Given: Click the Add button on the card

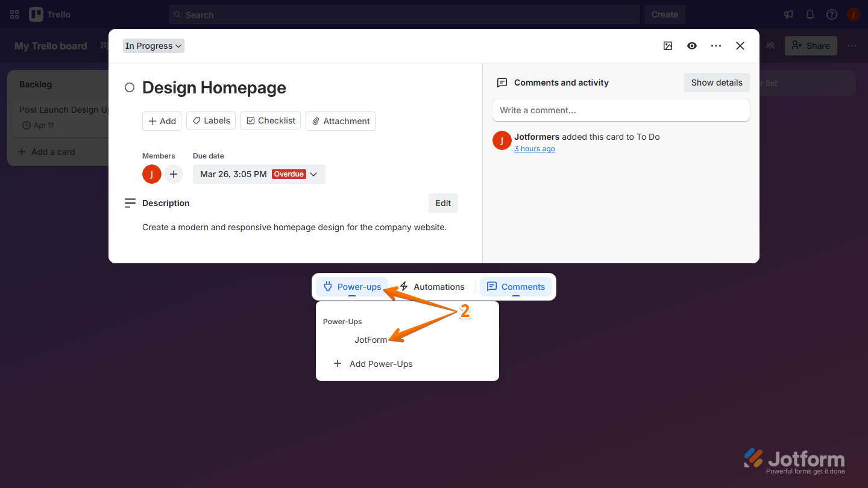Looking at the screenshot, I should pyautogui.click(x=162, y=121).
